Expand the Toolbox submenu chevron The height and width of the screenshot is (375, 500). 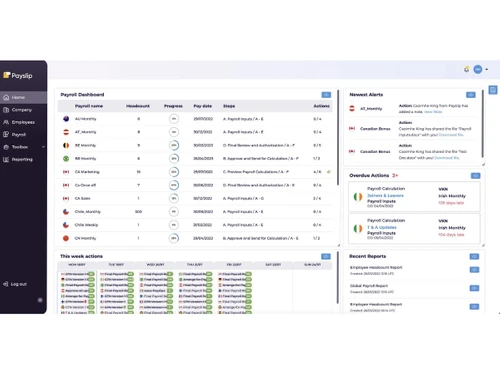[43, 147]
